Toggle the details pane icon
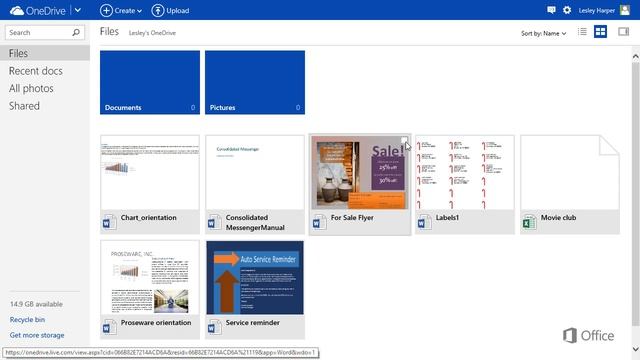 pos(623,31)
